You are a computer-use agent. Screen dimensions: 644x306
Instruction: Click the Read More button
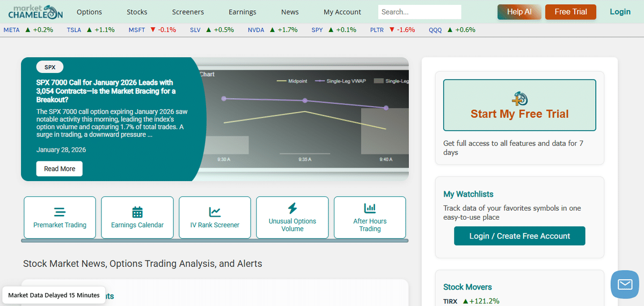(60, 168)
